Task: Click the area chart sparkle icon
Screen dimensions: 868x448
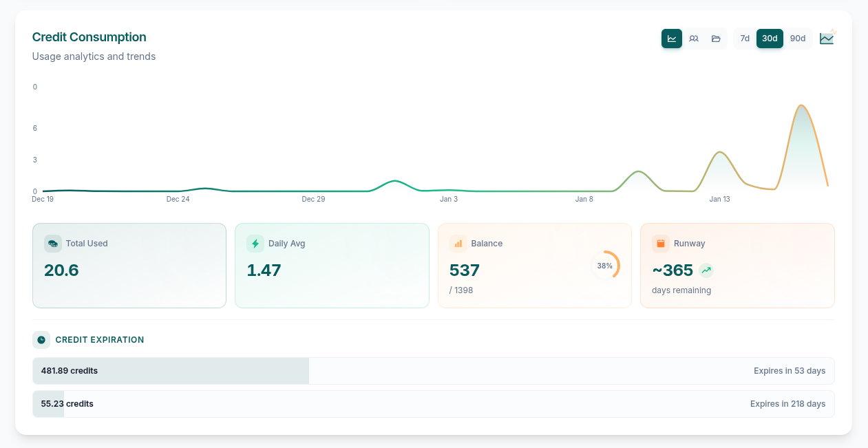Action: pyautogui.click(x=827, y=38)
